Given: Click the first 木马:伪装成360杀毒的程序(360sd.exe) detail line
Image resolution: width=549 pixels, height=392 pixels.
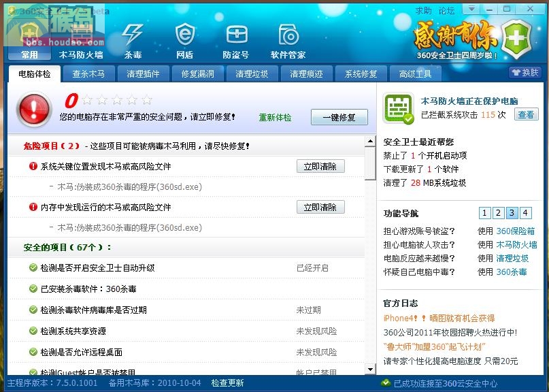Looking at the screenshot, I should tap(129, 186).
